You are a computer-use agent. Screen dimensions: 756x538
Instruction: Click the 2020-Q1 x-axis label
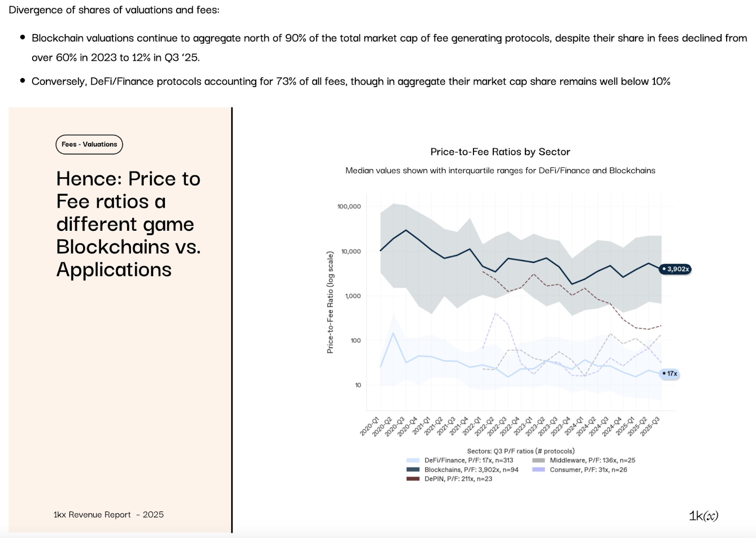(369, 426)
